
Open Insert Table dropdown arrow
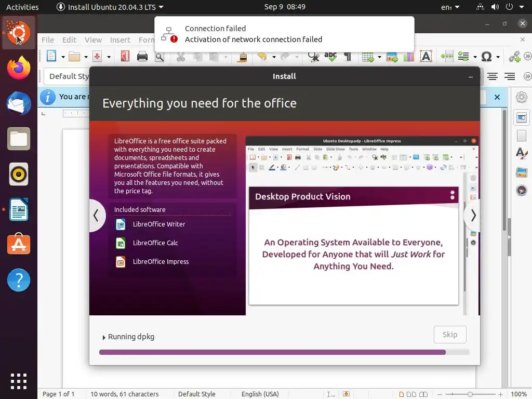click(379, 57)
